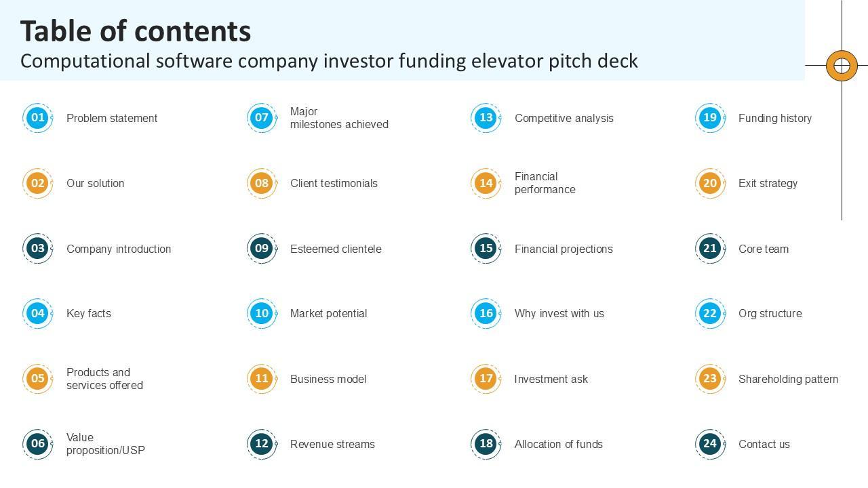Select the orange 02 numbered circle icon
The width and height of the screenshot is (868, 488).
38,183
